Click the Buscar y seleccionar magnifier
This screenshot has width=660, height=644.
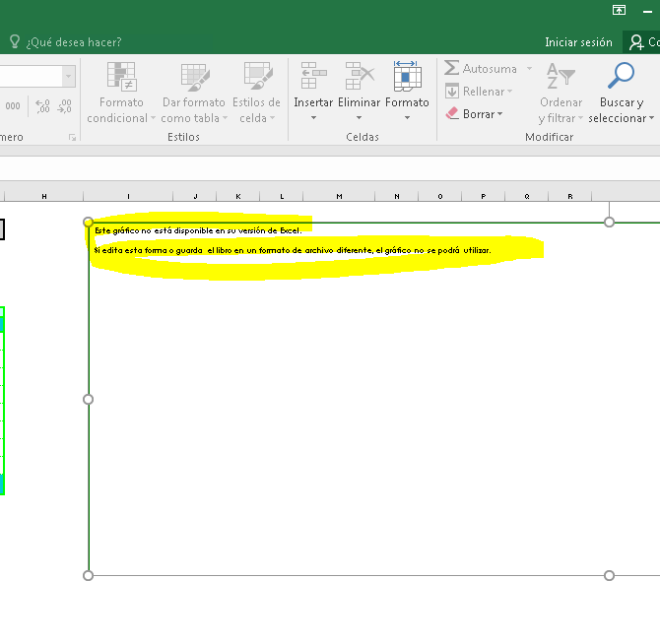(x=621, y=75)
